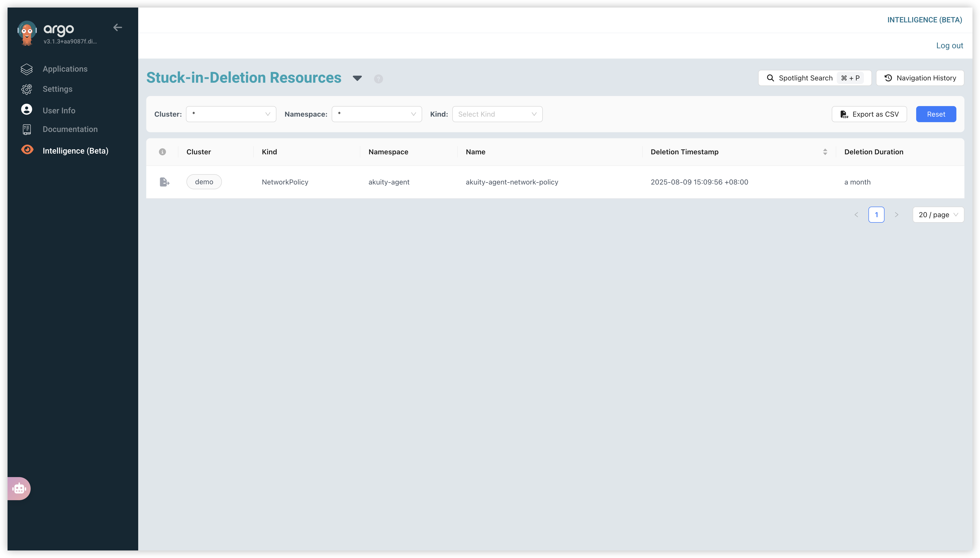Click the Export as CSV button
The height and width of the screenshot is (558, 980).
[869, 114]
